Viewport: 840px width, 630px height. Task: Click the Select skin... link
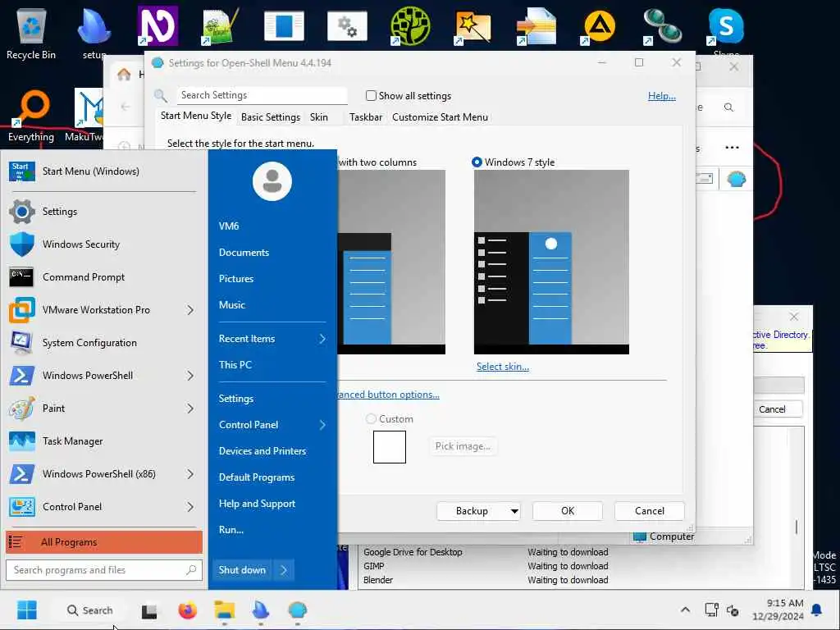(x=503, y=367)
